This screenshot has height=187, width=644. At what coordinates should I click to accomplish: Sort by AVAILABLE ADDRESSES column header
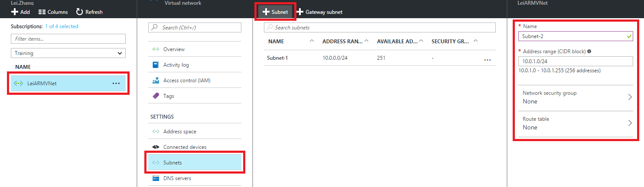(397, 42)
